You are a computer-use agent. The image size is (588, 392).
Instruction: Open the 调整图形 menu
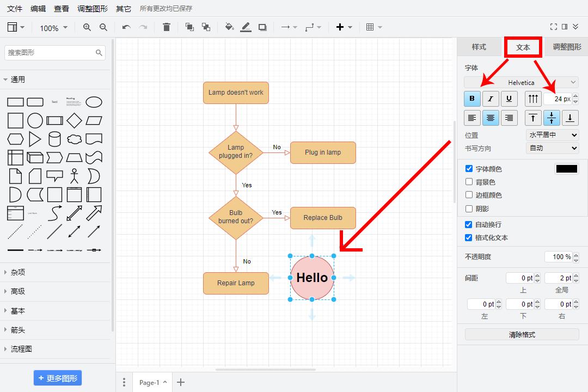coord(93,9)
